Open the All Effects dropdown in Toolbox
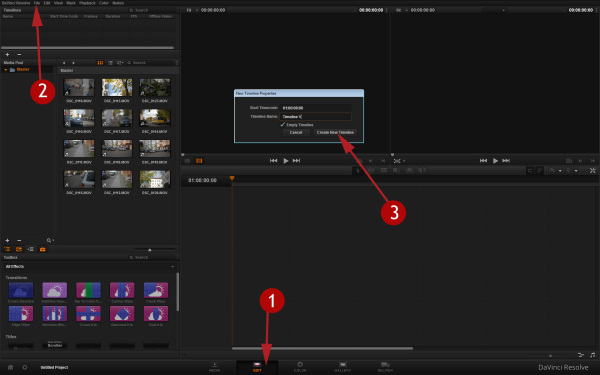This screenshot has height=375, width=600. (90, 266)
